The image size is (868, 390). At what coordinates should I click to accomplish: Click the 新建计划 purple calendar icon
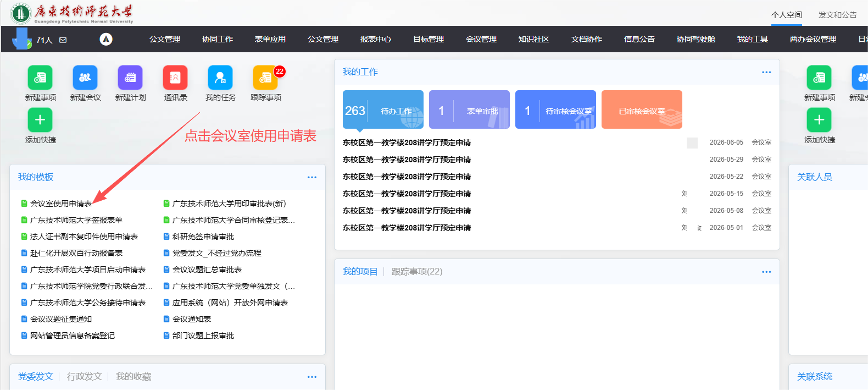[130, 78]
